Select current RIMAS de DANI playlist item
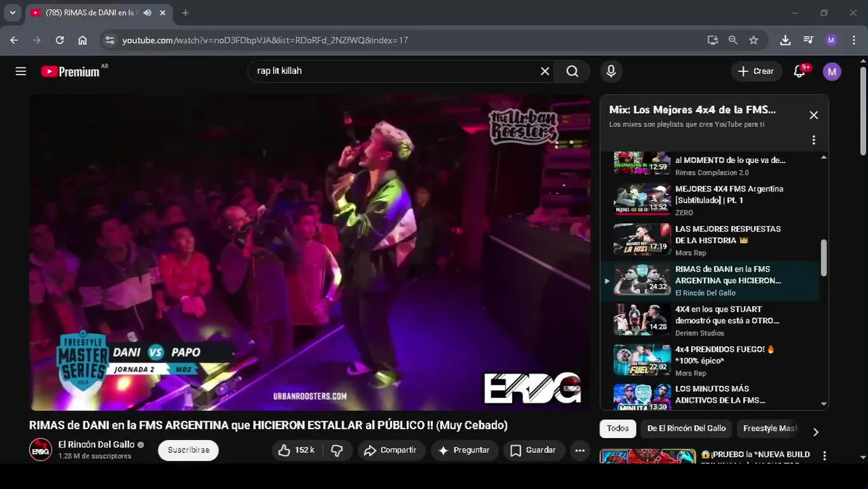Screen dimensions: 868x489 (710, 280)
